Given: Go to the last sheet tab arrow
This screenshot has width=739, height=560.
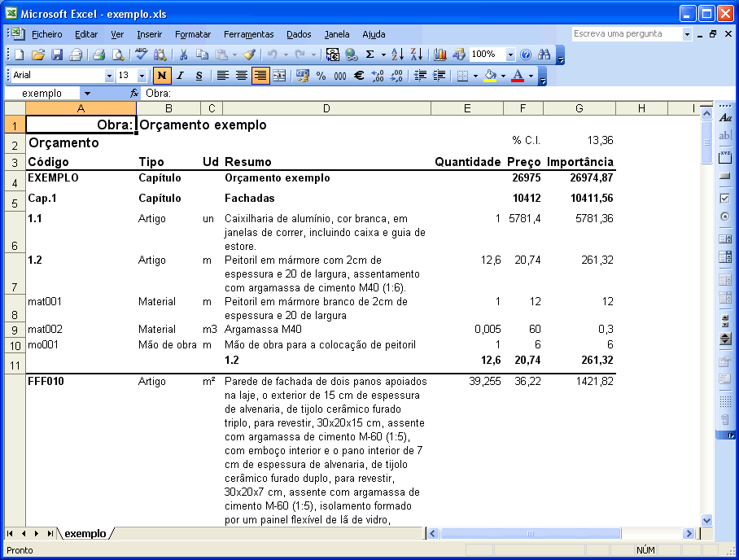Looking at the screenshot, I should 50,534.
